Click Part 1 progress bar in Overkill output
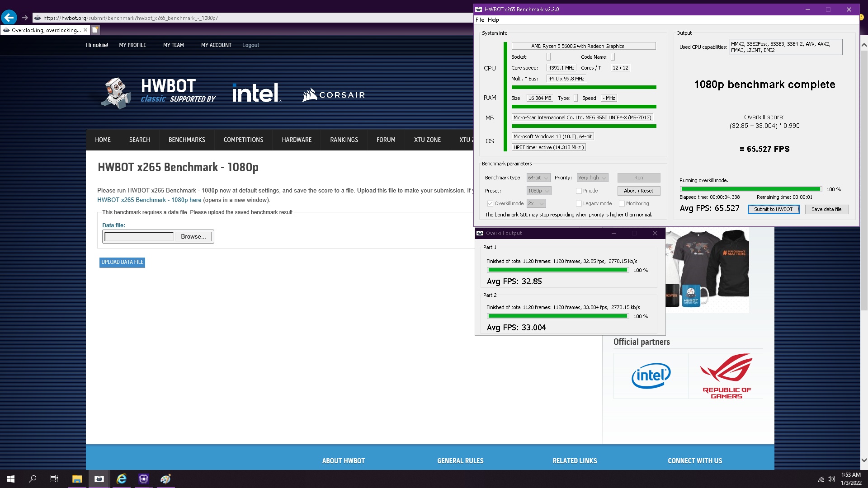Image resolution: width=868 pixels, height=488 pixels. [558, 270]
